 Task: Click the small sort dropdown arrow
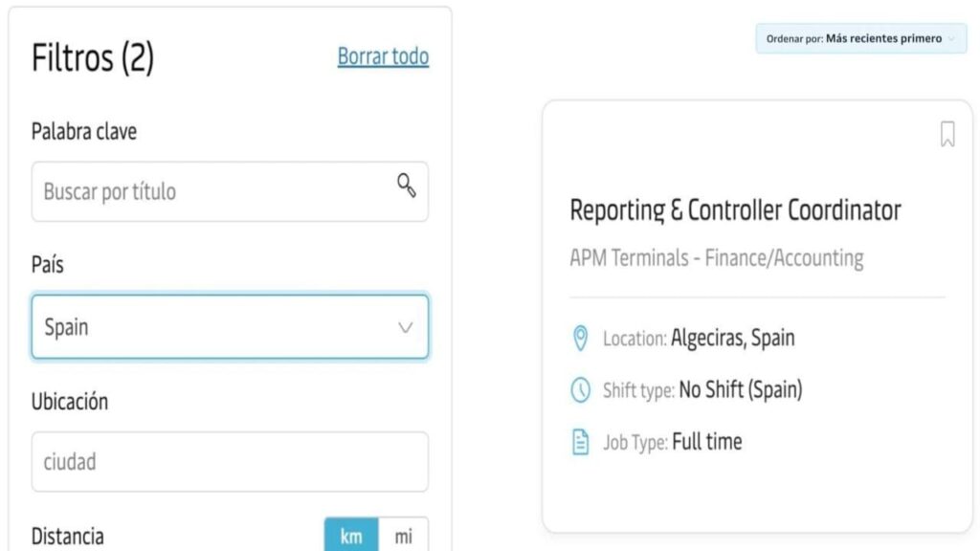point(951,38)
